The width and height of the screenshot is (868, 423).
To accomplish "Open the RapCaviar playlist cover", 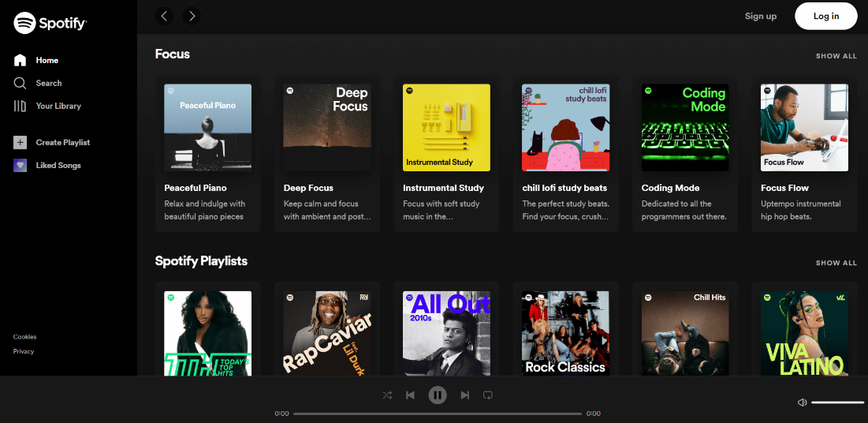I will point(327,334).
